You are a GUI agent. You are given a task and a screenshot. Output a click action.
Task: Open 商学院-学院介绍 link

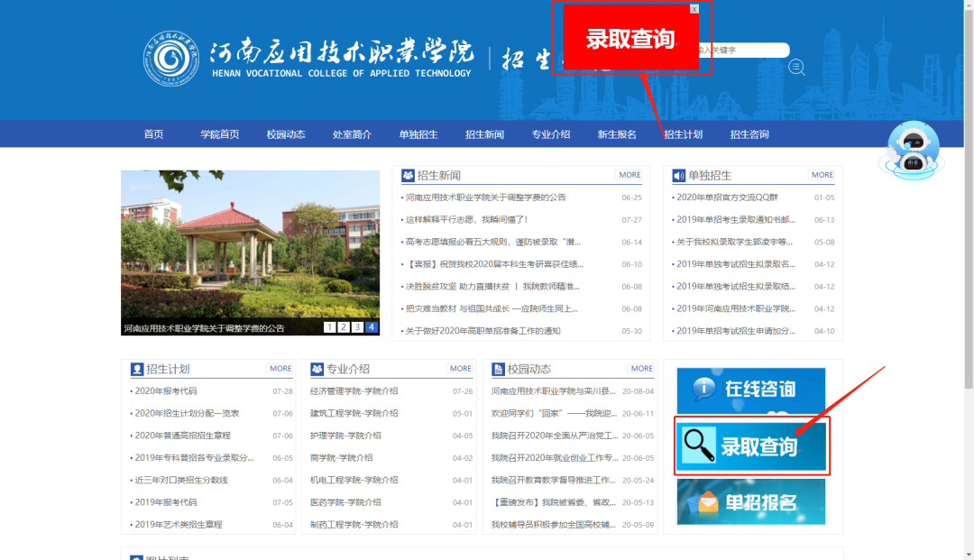341,458
